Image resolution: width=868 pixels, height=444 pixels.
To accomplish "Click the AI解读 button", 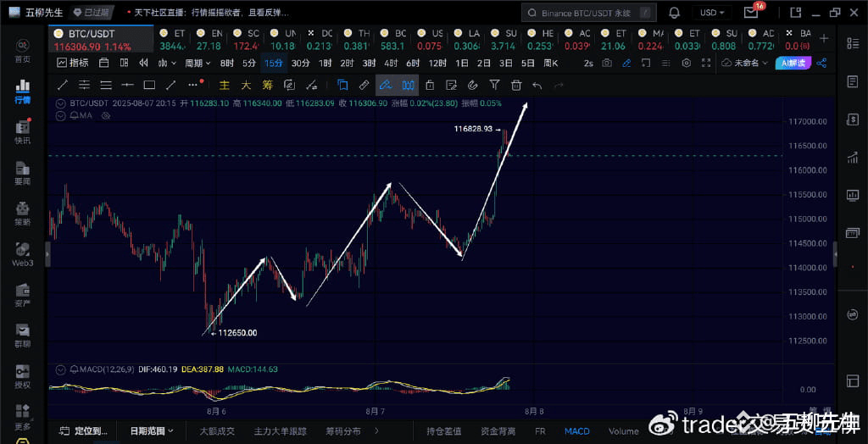I will pos(793,63).
